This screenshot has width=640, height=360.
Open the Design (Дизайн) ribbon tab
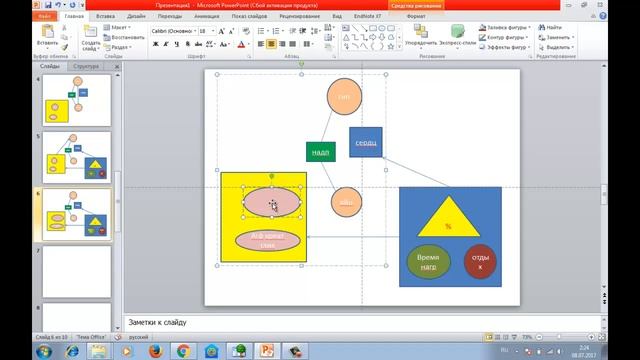coord(136,16)
